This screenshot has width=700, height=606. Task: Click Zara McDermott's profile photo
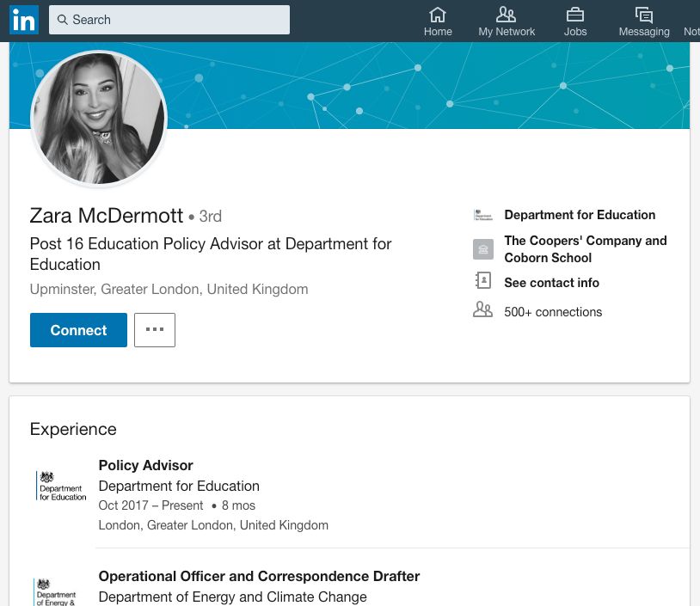click(99, 118)
